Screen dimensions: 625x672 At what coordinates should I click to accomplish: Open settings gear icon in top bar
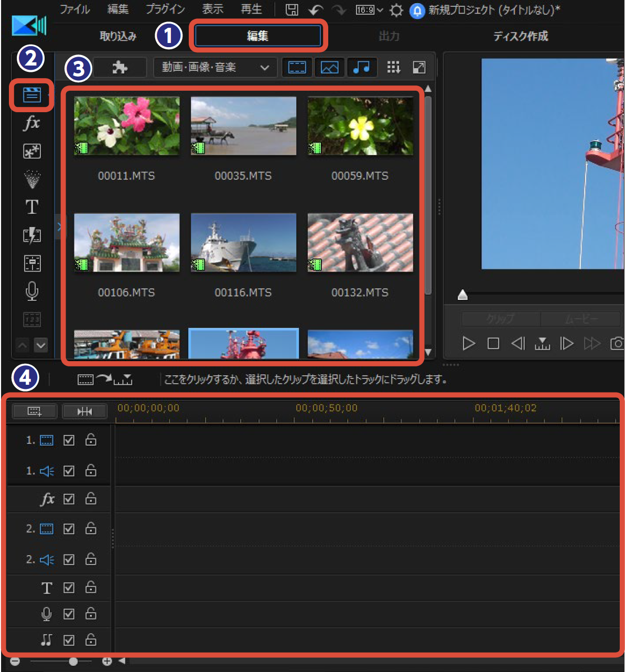click(396, 10)
